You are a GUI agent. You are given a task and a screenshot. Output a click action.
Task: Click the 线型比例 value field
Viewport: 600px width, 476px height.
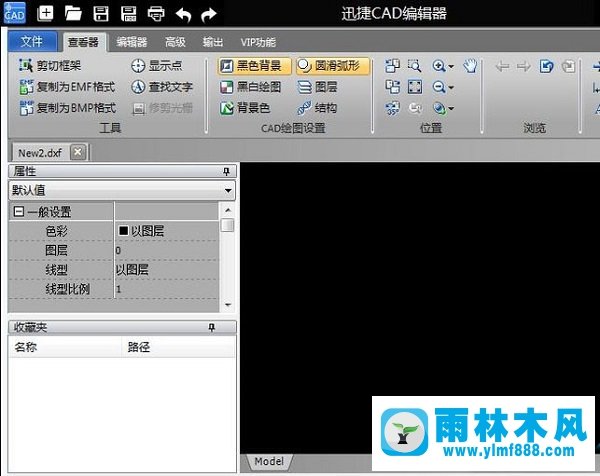[167, 289]
